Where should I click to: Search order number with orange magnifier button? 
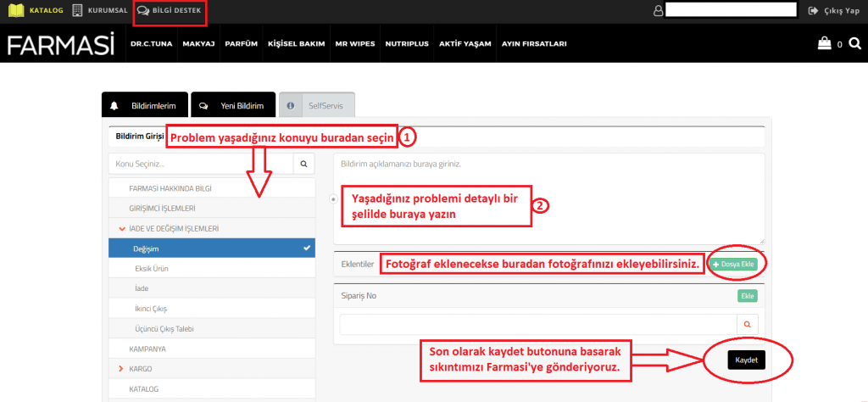click(x=748, y=325)
